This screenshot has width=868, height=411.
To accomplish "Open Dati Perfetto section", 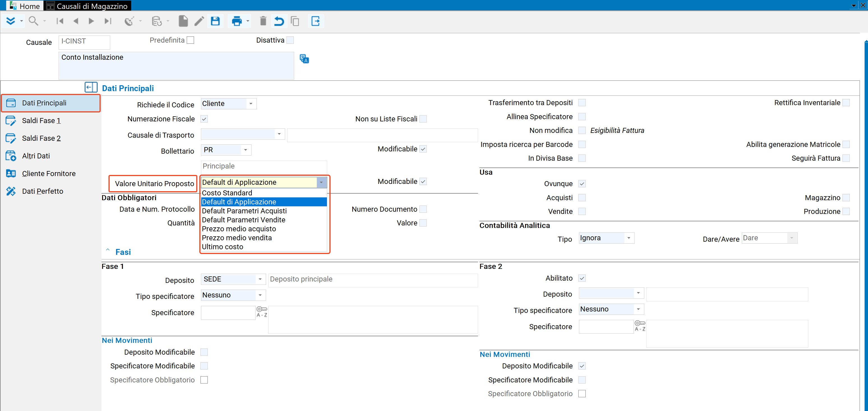I will point(51,191).
